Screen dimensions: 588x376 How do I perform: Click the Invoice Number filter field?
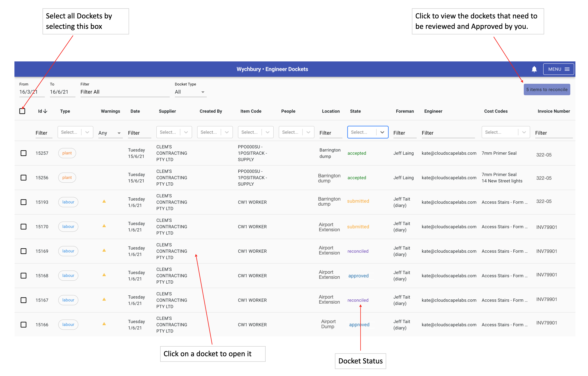tap(553, 133)
